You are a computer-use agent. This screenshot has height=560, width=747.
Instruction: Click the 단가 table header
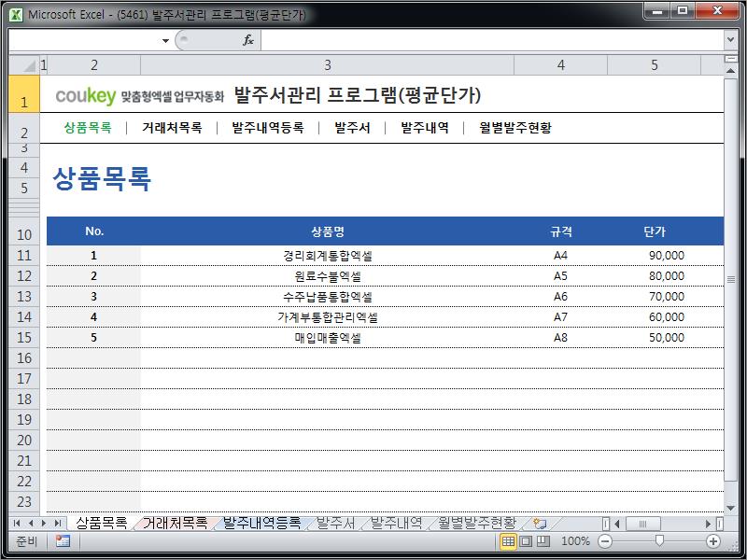[655, 231]
